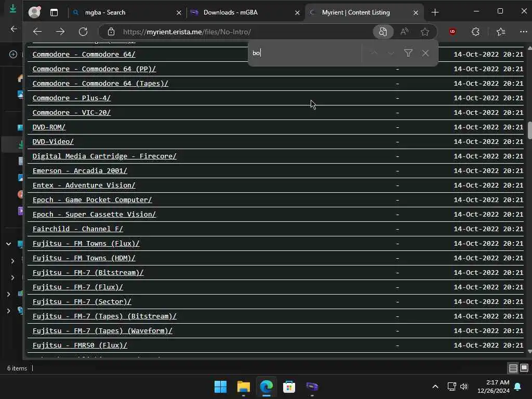Open the Commodore - VIC-20/ link

point(72,113)
